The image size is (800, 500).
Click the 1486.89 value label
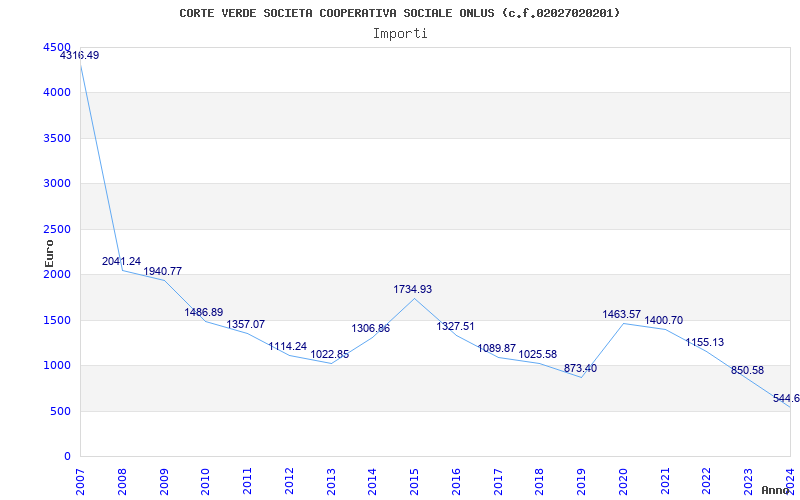[x=204, y=312]
